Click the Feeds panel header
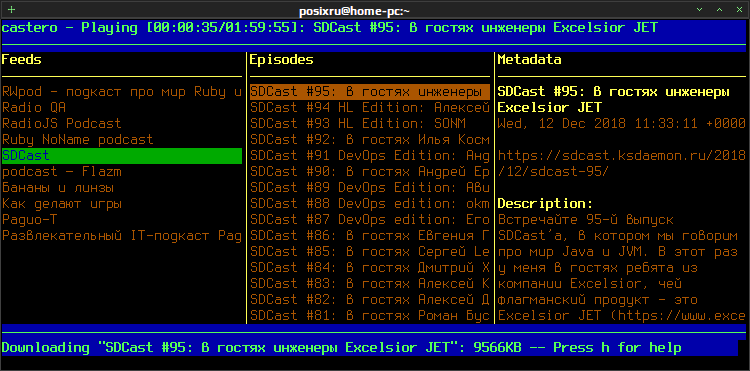 (x=22, y=60)
